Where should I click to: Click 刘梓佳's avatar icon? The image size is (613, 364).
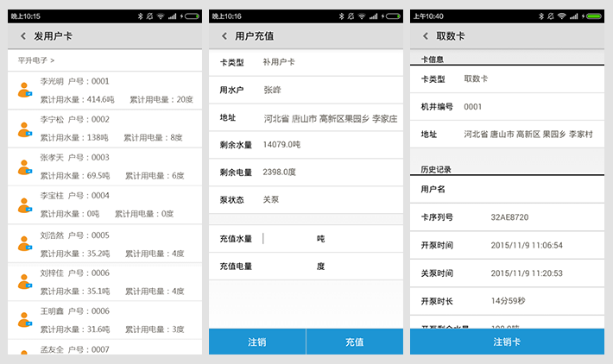coord(24,282)
